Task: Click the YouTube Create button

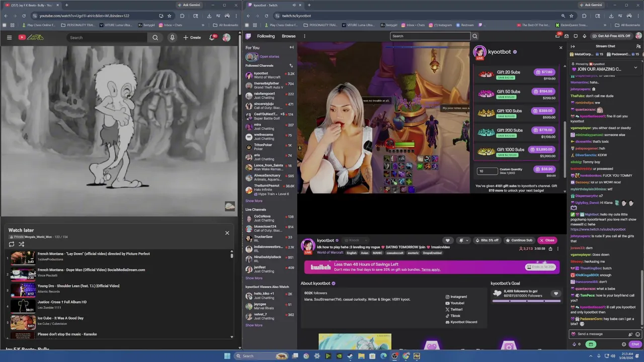Action: (192, 37)
